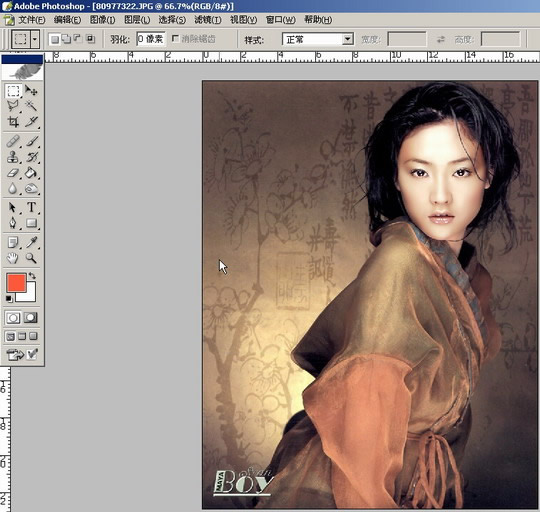The height and width of the screenshot is (512, 540).
Task: Select the Lasso tool
Action: coord(13,106)
